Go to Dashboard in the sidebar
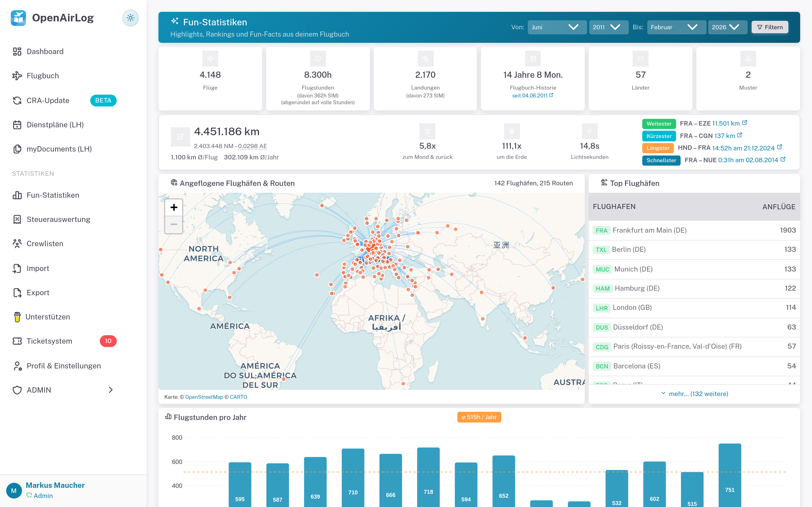This screenshot has height=507, width=812. (x=45, y=51)
